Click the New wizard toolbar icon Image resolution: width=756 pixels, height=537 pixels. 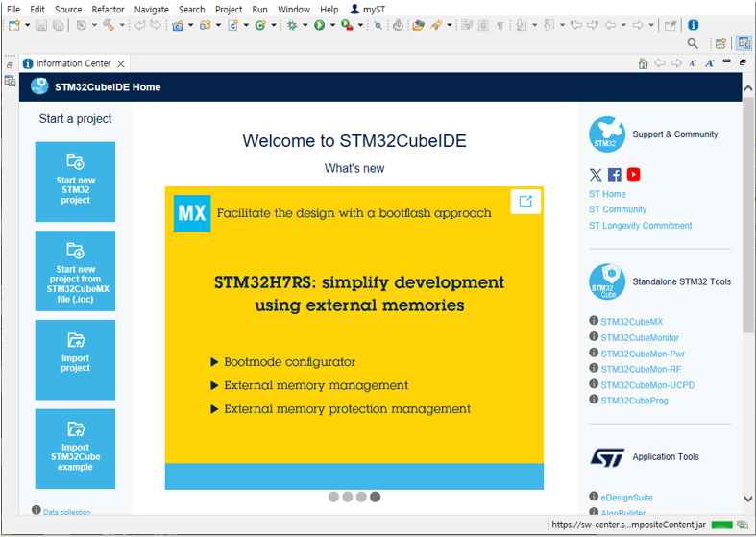14,25
